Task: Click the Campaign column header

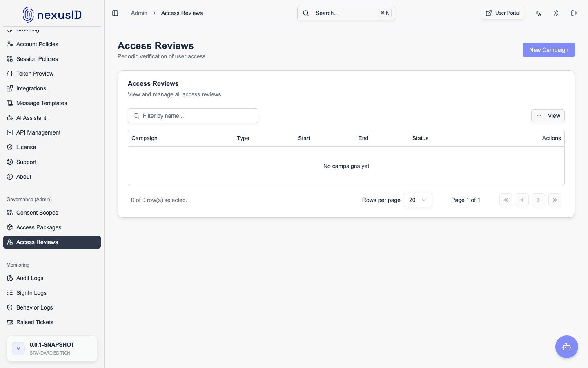Action: coord(145,138)
